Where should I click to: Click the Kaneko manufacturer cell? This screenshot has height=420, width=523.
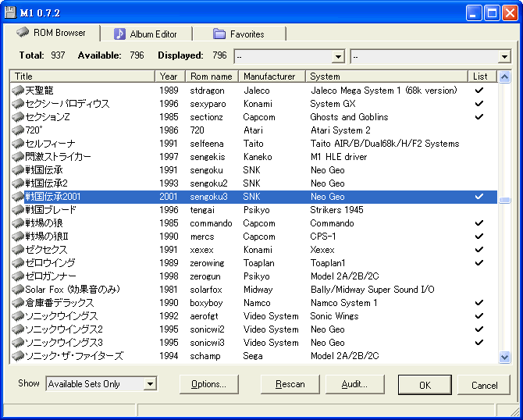click(x=258, y=157)
